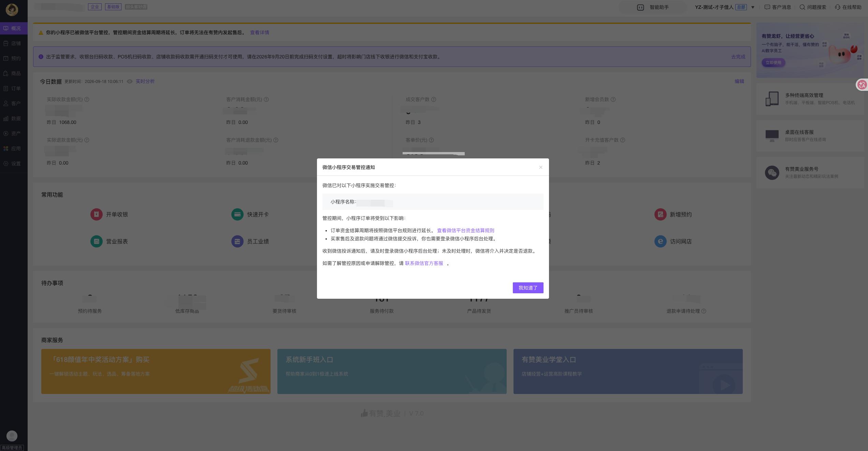Click the 新增预约 icon
The image size is (868, 451).
(660, 214)
